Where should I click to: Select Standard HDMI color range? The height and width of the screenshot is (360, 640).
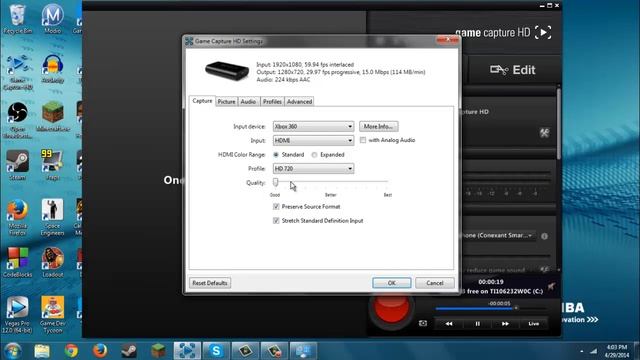(276, 155)
